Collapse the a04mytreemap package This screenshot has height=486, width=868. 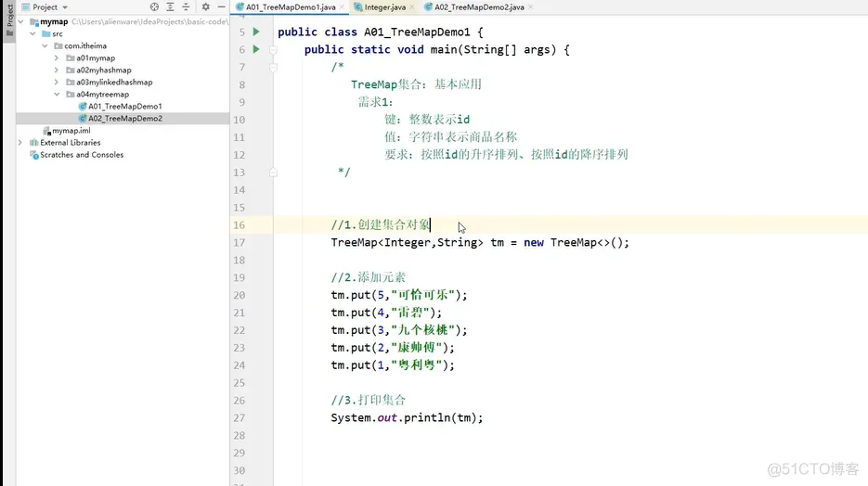57,95
